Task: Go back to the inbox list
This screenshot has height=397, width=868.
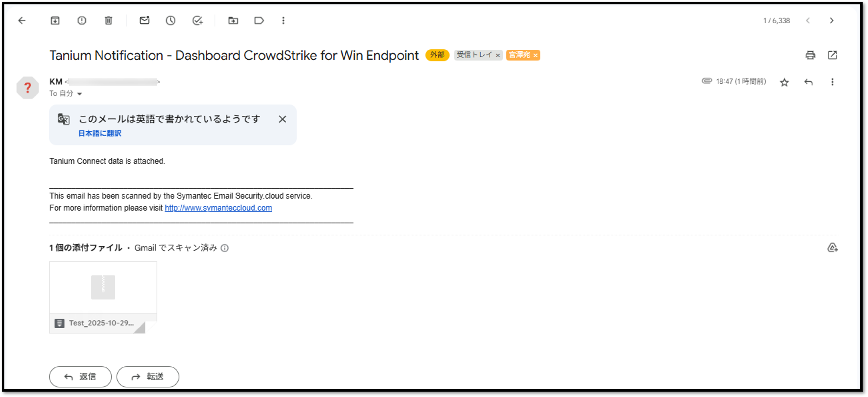Action: 22,21
